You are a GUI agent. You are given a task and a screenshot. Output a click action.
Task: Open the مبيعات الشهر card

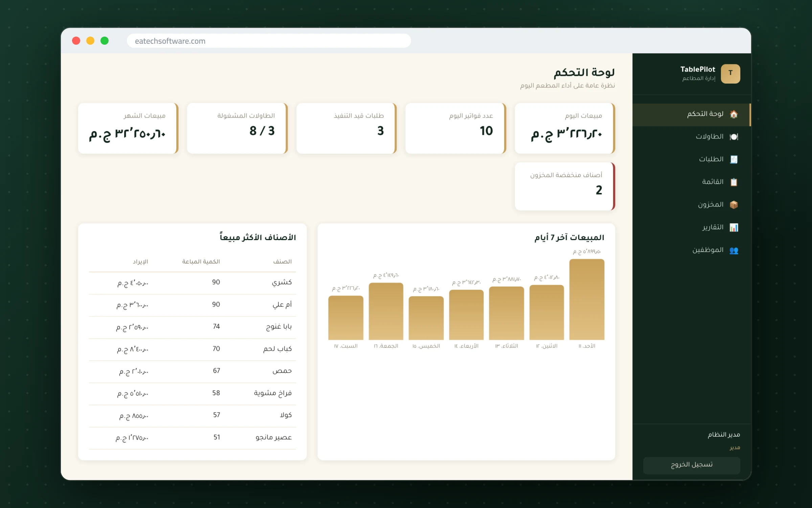click(x=128, y=128)
